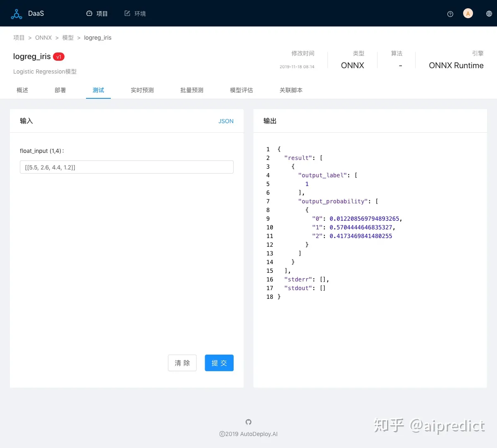Switch to the 关联脚本 tab
Image resolution: width=497 pixels, height=448 pixels.
[x=291, y=90]
